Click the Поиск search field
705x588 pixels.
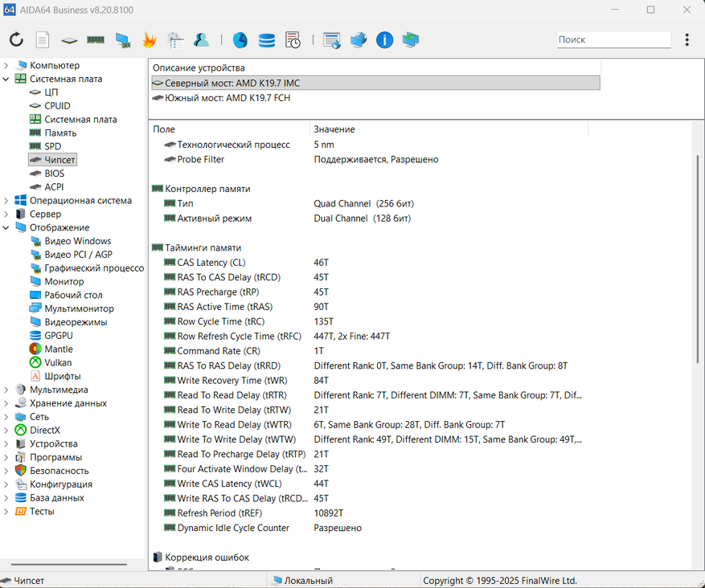click(x=613, y=39)
